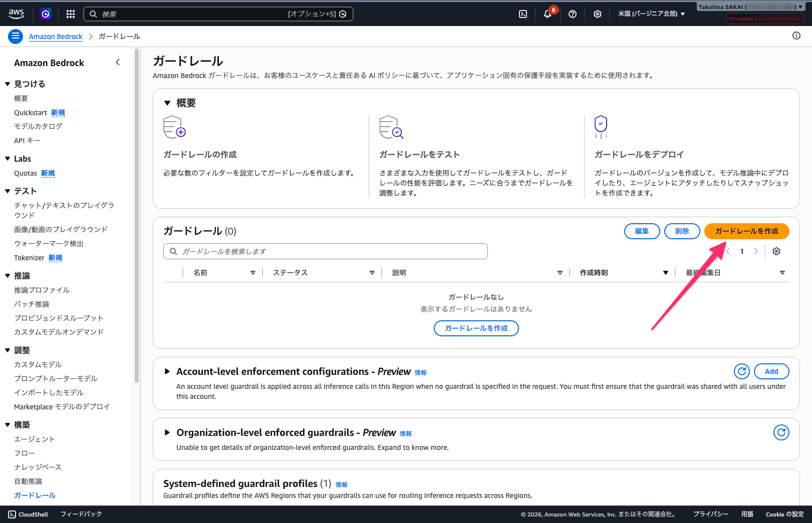Click the orange ガードレールを作成 button
Viewport: 812px width, 523px height.
click(746, 231)
